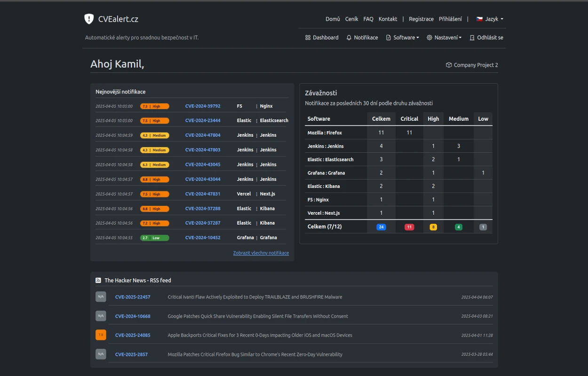Viewport: 588px width, 376px height.
Task: Click the Odhlásit se logout icon
Action: (x=472, y=38)
